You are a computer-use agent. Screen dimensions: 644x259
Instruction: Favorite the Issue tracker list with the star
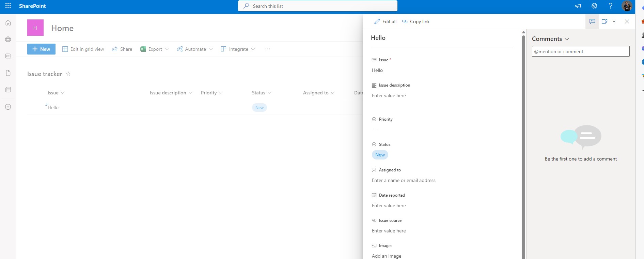(x=68, y=74)
